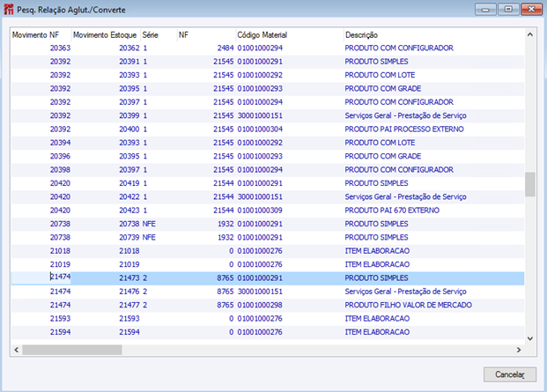
Task: Click the vertical scrollbar thumb
Action: click(x=530, y=184)
